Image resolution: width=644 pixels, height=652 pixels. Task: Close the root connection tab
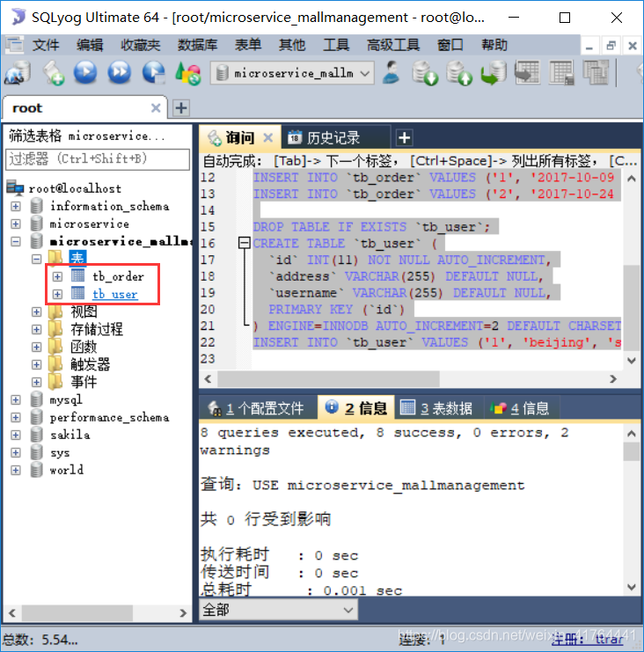tap(156, 108)
